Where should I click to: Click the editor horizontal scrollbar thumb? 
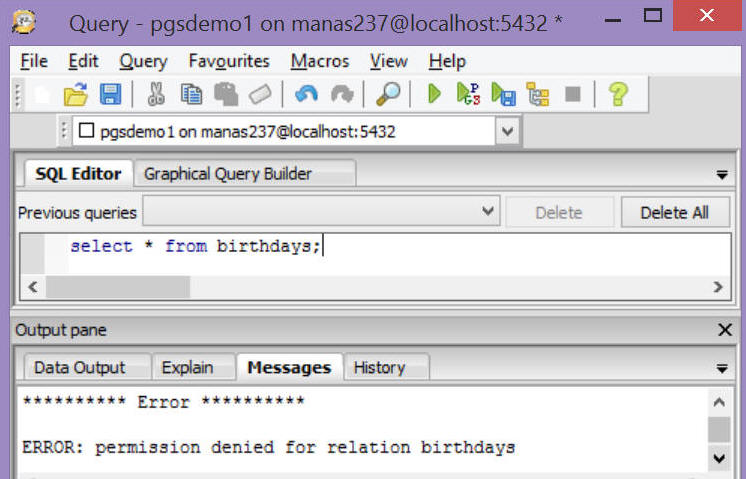point(118,287)
